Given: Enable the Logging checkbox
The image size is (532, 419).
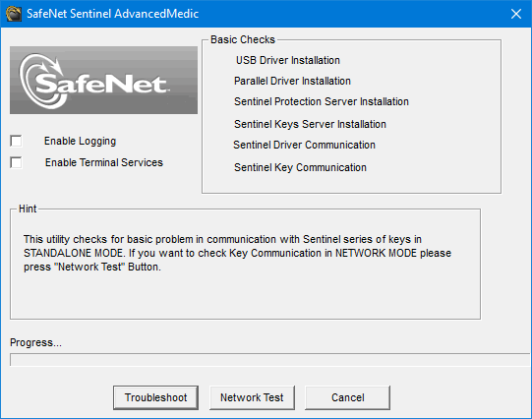Looking at the screenshot, I should pyautogui.click(x=16, y=141).
